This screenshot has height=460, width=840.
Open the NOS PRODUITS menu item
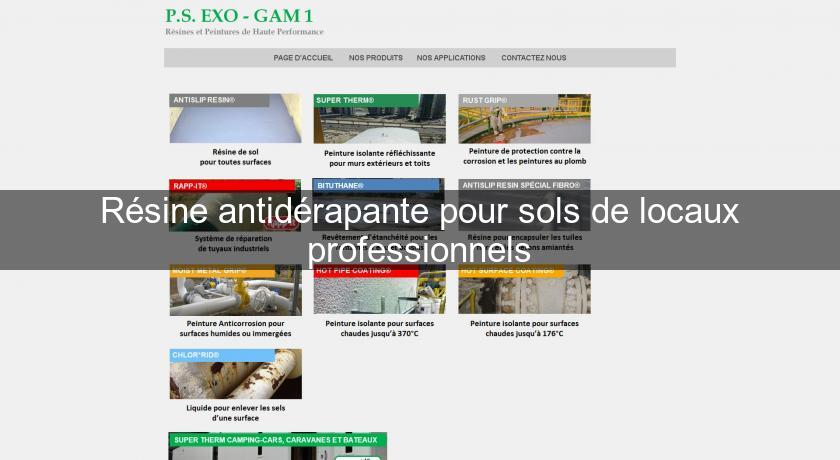376,58
